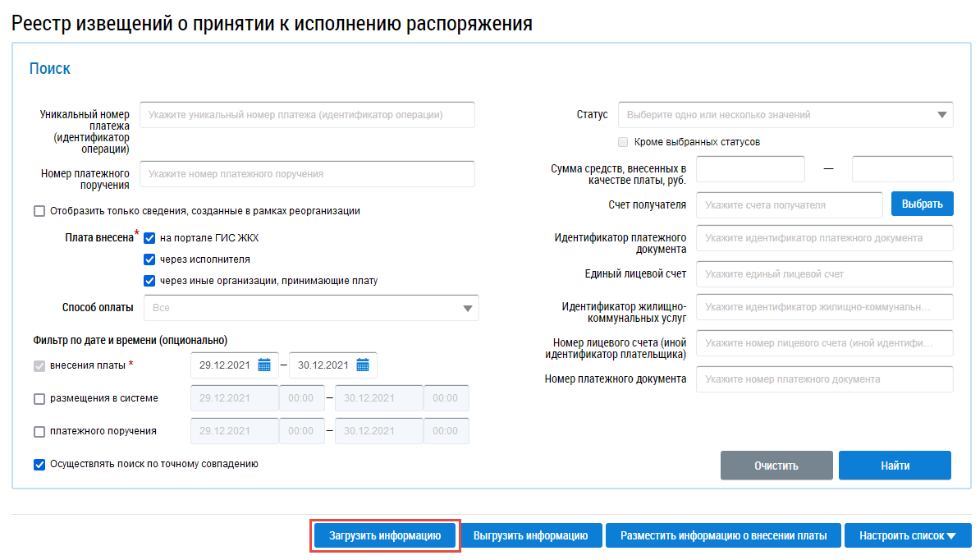
Task: Uncheck 'через иные организации' checkbox
Action: coord(149,281)
